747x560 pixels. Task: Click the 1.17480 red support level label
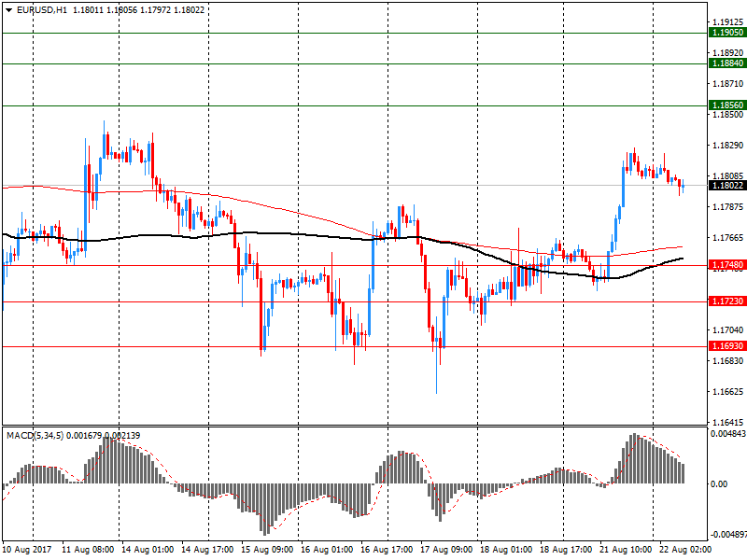click(x=727, y=265)
